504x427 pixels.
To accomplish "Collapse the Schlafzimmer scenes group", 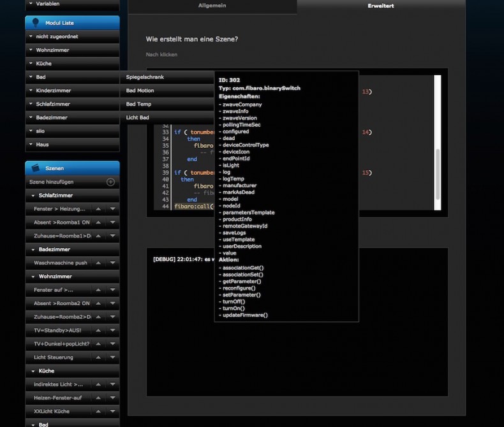I will point(32,196).
